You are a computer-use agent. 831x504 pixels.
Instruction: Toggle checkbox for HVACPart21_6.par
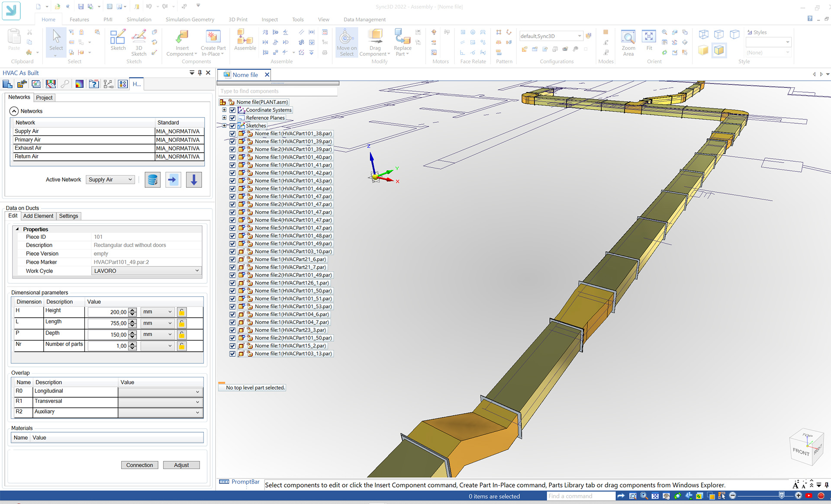(232, 259)
